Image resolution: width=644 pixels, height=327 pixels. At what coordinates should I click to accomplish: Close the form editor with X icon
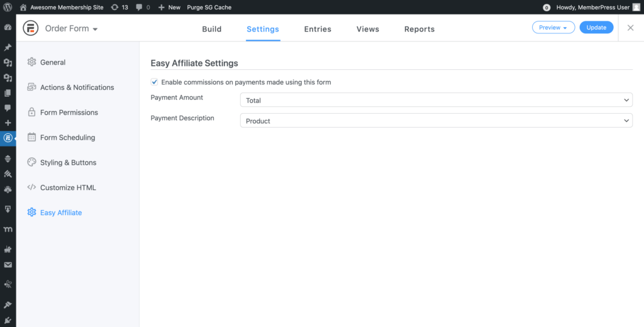click(631, 28)
